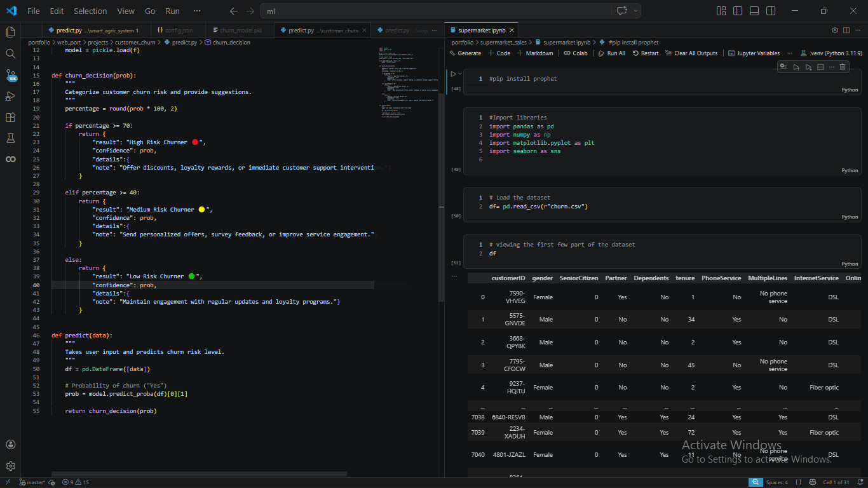Execute cell and below from cell toolbar

808,67
